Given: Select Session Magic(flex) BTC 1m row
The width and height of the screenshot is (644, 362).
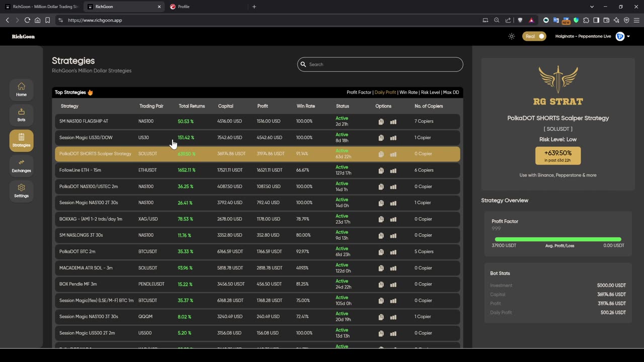Looking at the screenshot, I should [x=257, y=300].
